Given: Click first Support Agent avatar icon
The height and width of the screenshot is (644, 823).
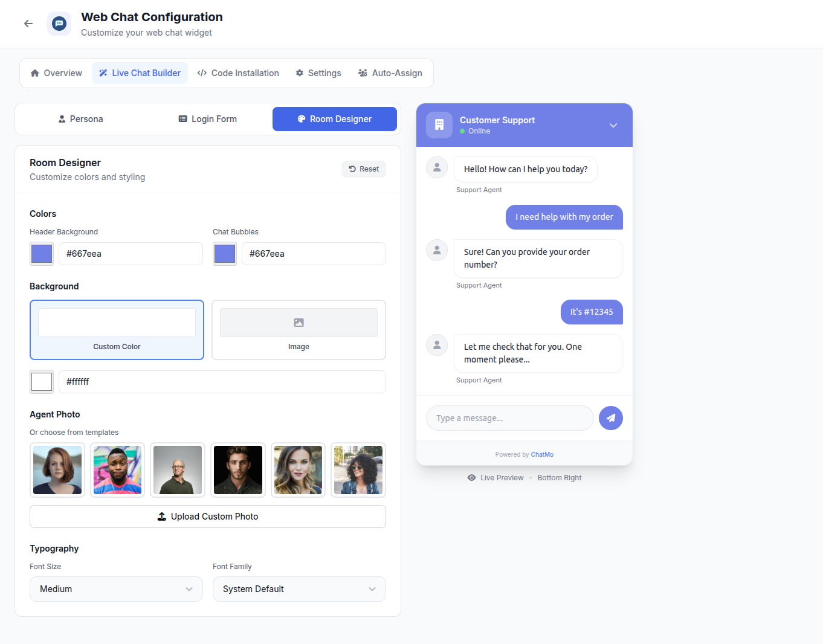Looking at the screenshot, I should click(x=437, y=167).
